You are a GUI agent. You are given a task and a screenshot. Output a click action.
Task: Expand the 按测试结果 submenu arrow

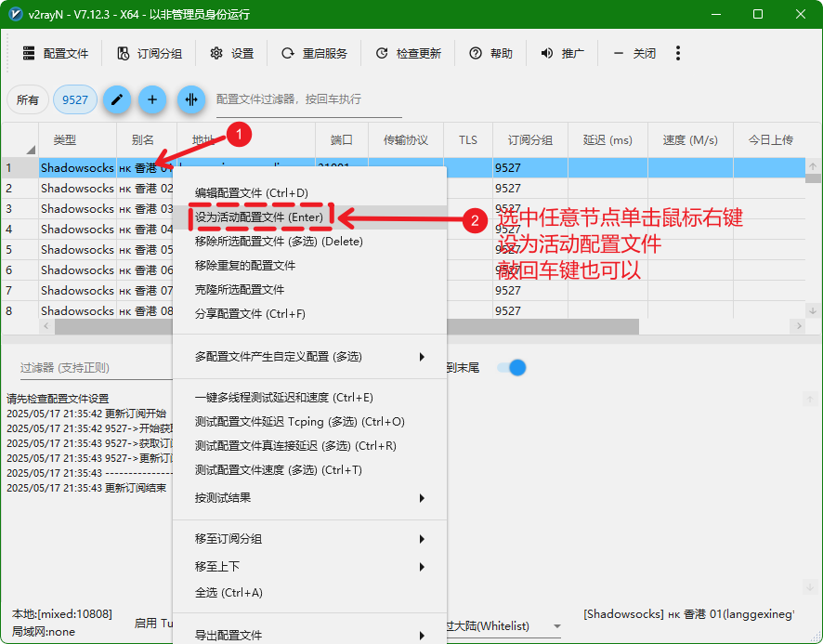click(x=422, y=497)
